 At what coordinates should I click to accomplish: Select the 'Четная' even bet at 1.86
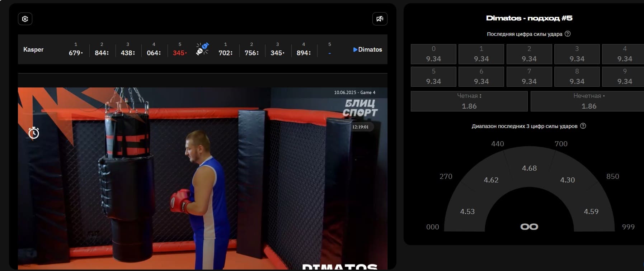click(469, 101)
